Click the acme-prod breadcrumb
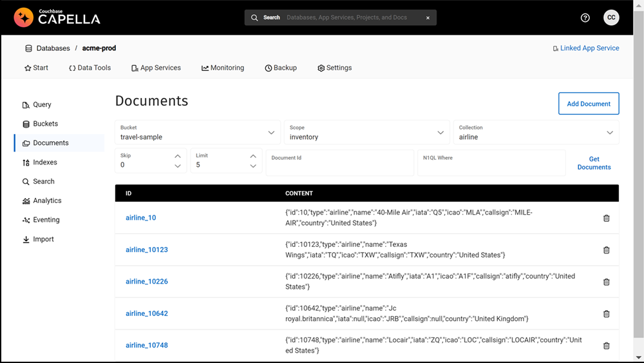644x363 pixels. (99, 48)
